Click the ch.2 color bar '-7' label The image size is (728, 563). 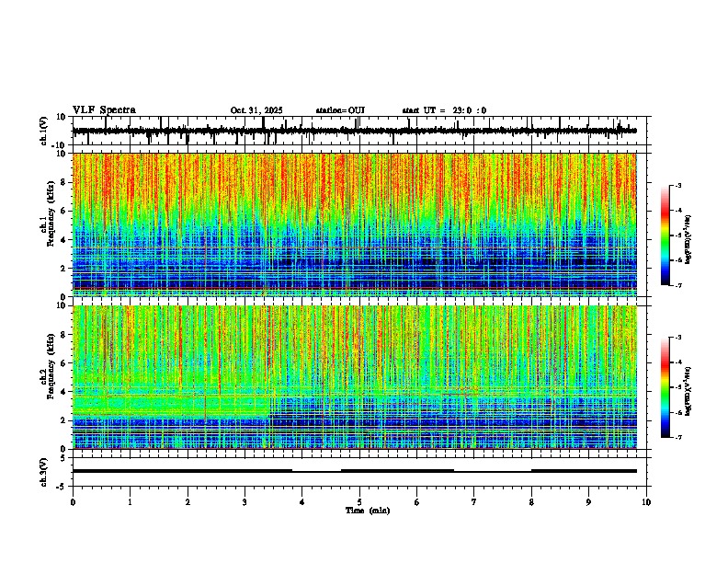pyautogui.click(x=677, y=437)
